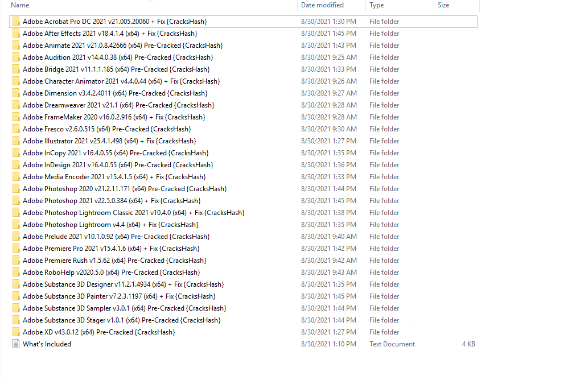
Task: Click the 8/30/2021 9:30 AM date for Fresco
Action: pyautogui.click(x=329, y=129)
